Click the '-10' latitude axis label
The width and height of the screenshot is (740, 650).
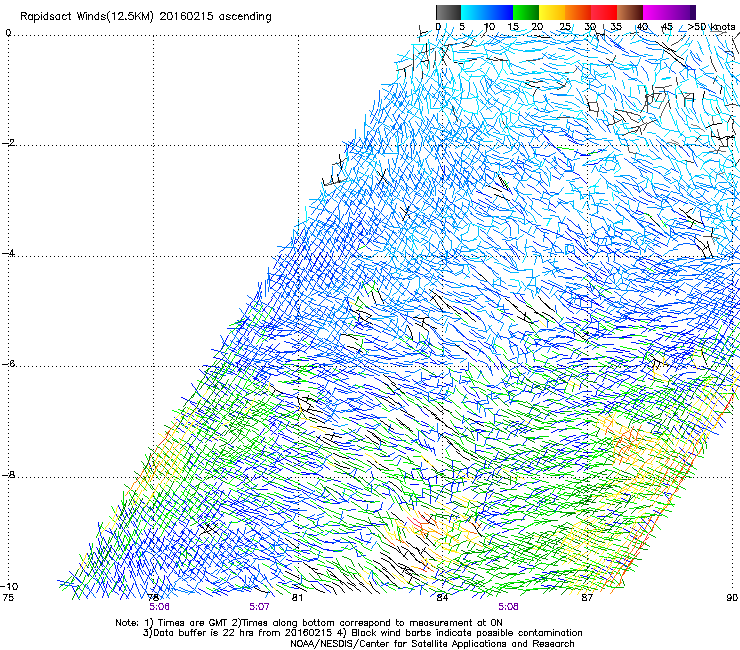pos(9,586)
